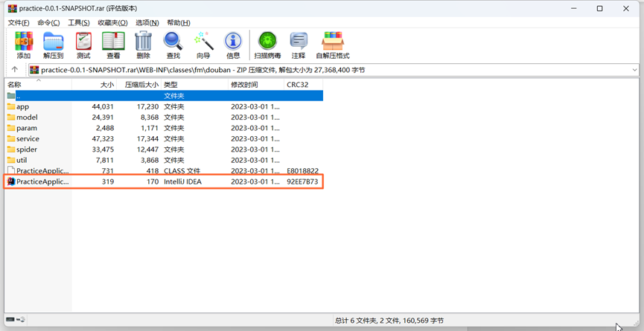Launch the 向导 (Wizard) wand icon
The height and width of the screenshot is (331, 644).
[x=203, y=45]
